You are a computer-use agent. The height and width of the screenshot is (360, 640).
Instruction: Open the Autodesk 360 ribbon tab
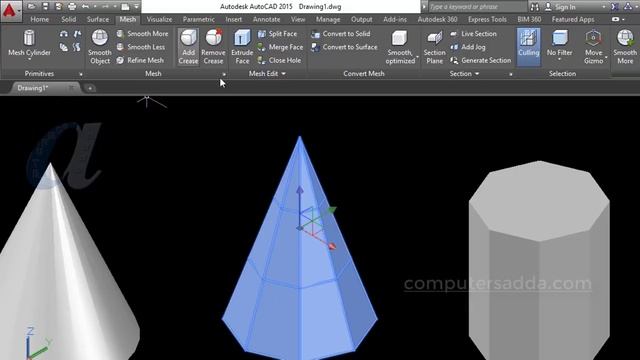point(437,19)
